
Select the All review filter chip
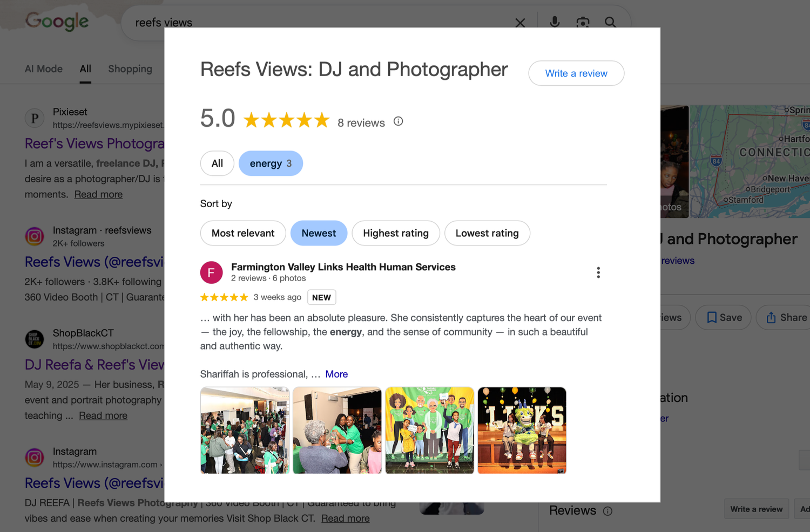[217, 163]
